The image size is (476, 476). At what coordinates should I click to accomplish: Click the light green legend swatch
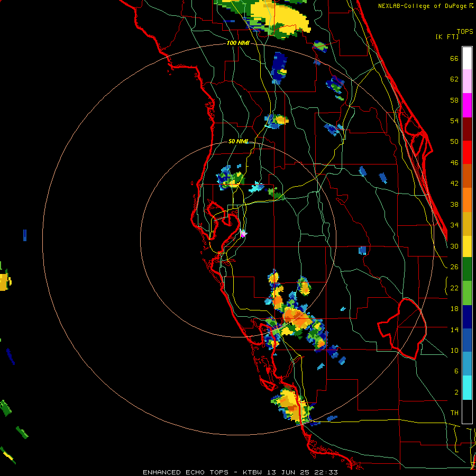coord(467,293)
